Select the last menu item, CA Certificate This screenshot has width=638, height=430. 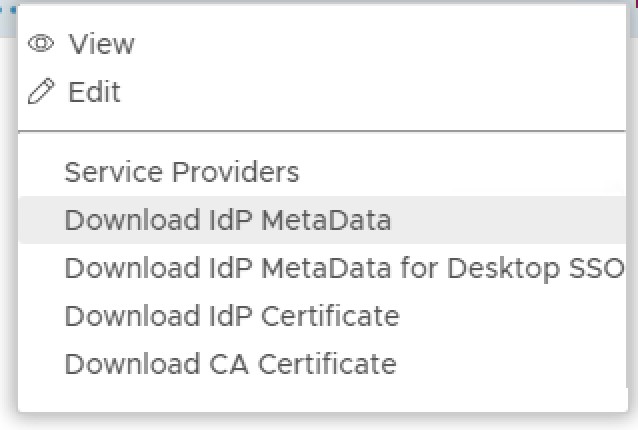230,364
